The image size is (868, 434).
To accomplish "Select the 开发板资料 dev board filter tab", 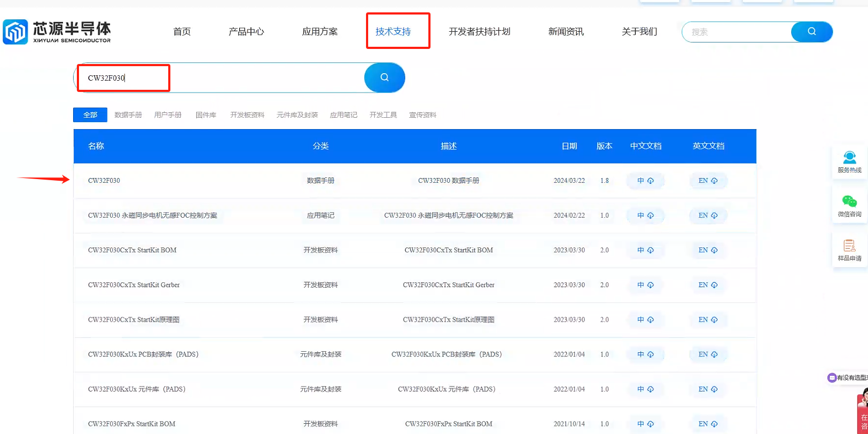I will [x=247, y=115].
